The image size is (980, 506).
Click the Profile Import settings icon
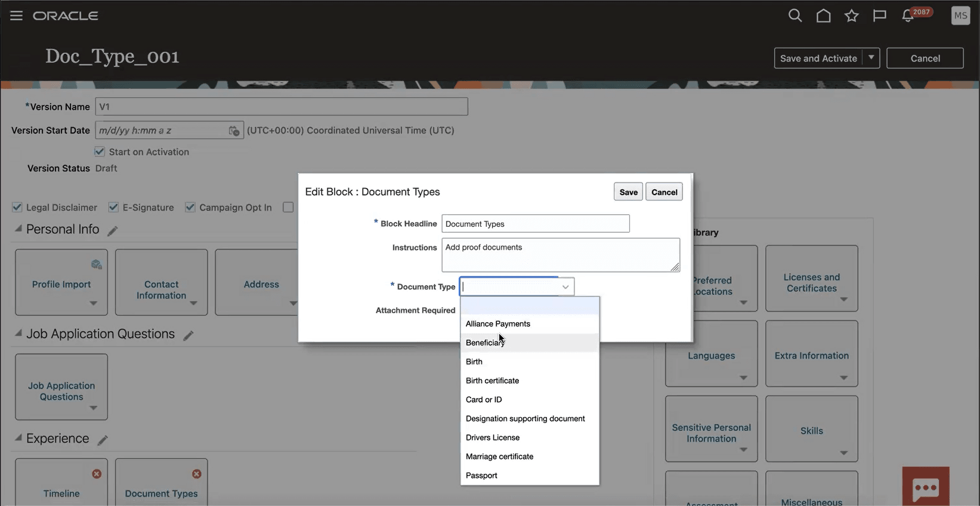pyautogui.click(x=96, y=264)
